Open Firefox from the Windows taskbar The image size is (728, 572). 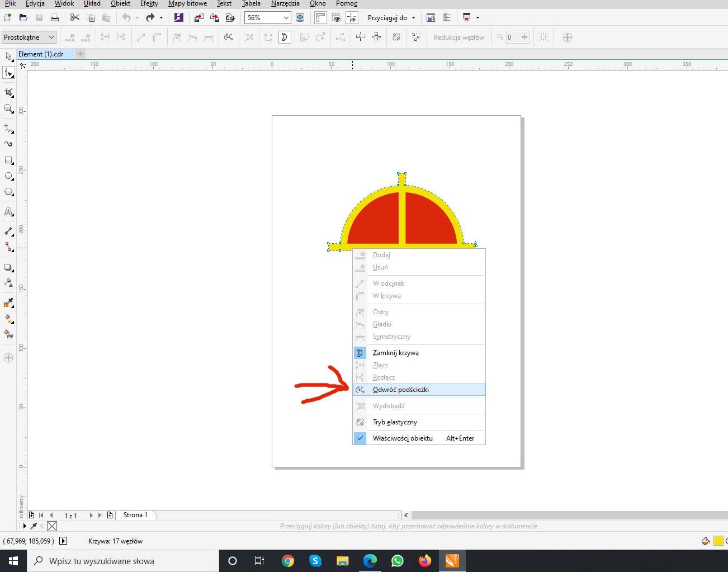pyautogui.click(x=425, y=561)
